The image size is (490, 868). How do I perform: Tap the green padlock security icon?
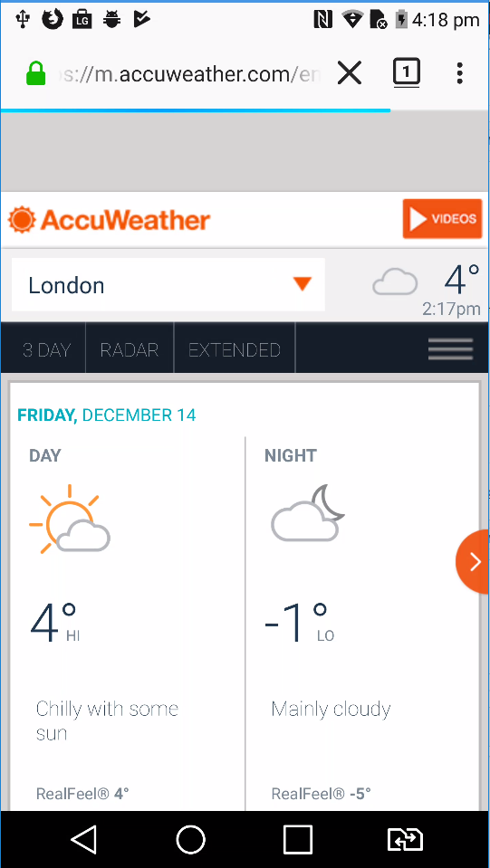pyautogui.click(x=36, y=73)
